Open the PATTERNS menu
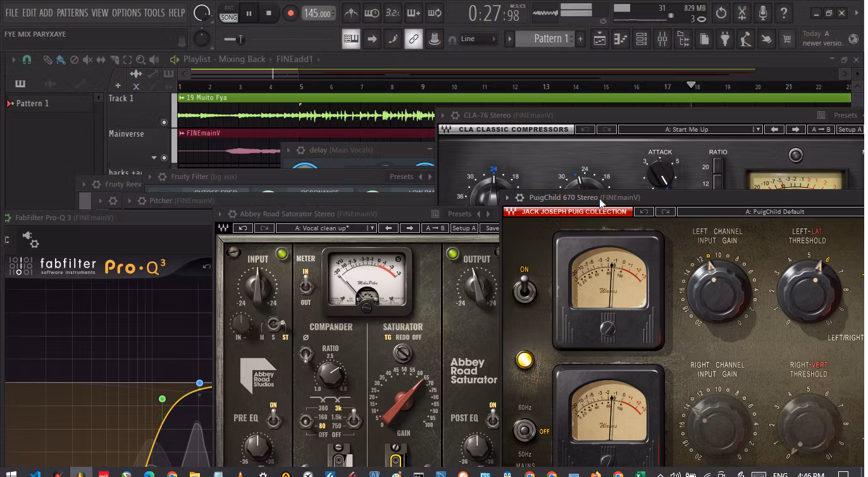Screen dimensions: 868x477 point(72,13)
